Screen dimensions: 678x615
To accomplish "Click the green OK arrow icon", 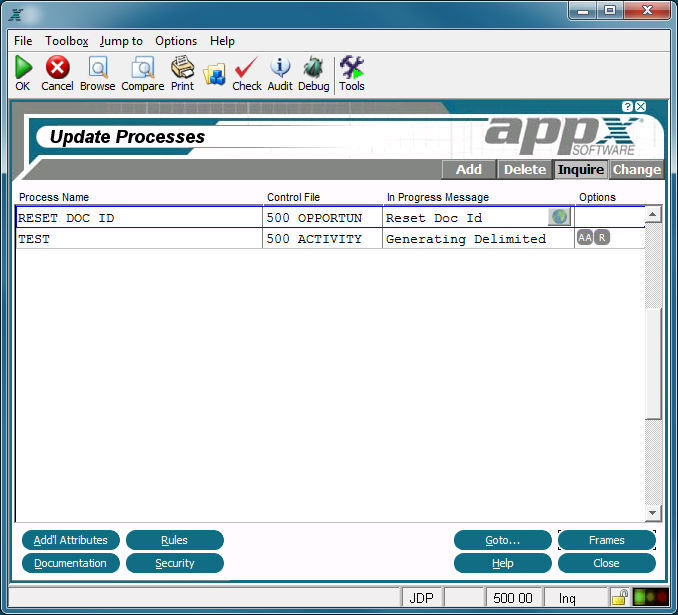I will pos(23,67).
